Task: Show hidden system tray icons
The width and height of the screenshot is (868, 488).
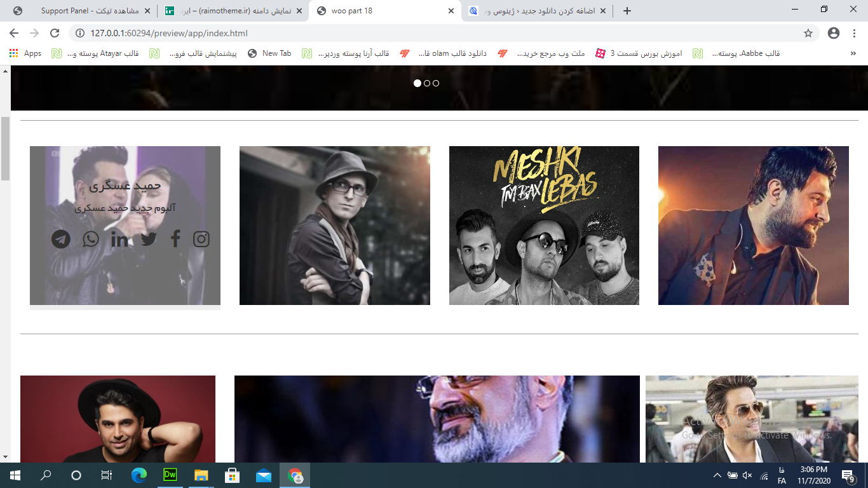Action: (x=717, y=475)
